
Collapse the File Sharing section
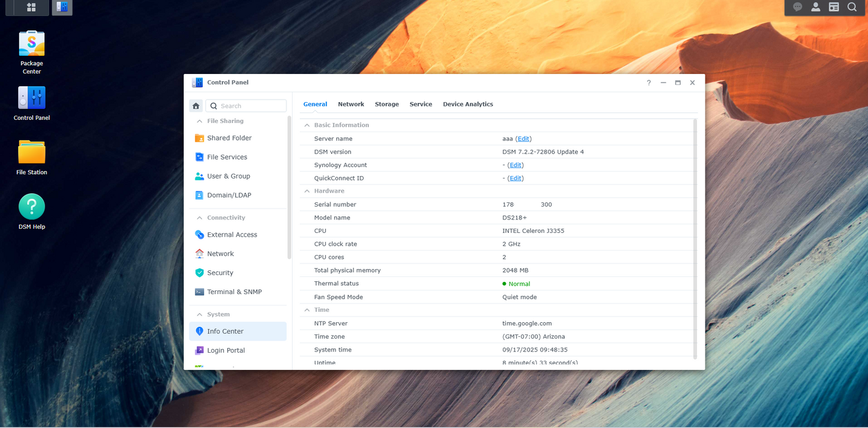(x=199, y=121)
